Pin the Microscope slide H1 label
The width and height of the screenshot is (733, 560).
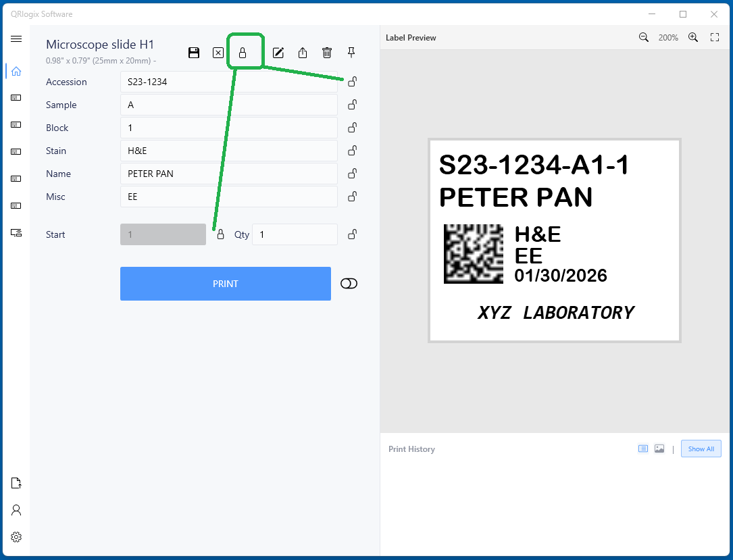(x=351, y=53)
